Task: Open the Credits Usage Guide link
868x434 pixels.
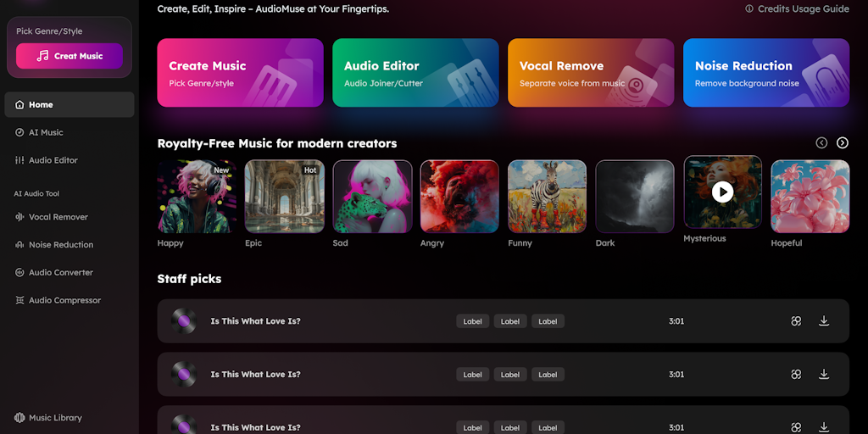Action: point(797,8)
